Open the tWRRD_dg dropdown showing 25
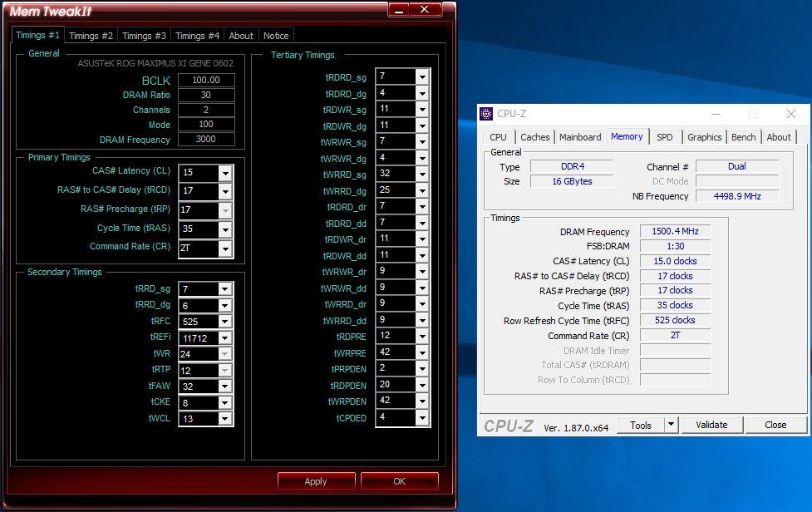 (x=422, y=190)
